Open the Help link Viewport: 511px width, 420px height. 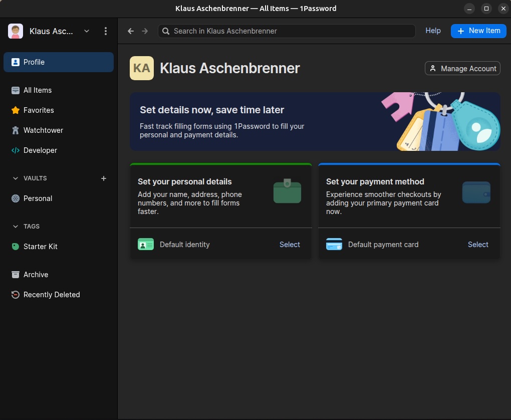(433, 31)
